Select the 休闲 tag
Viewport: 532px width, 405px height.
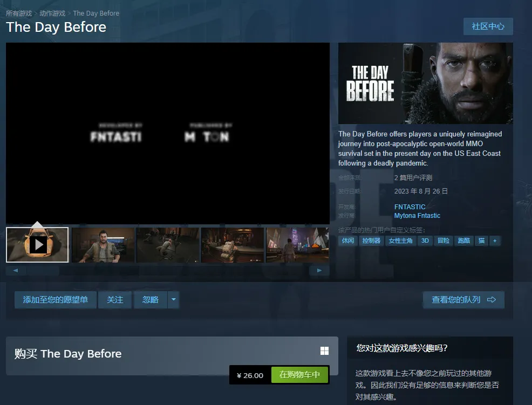(348, 241)
